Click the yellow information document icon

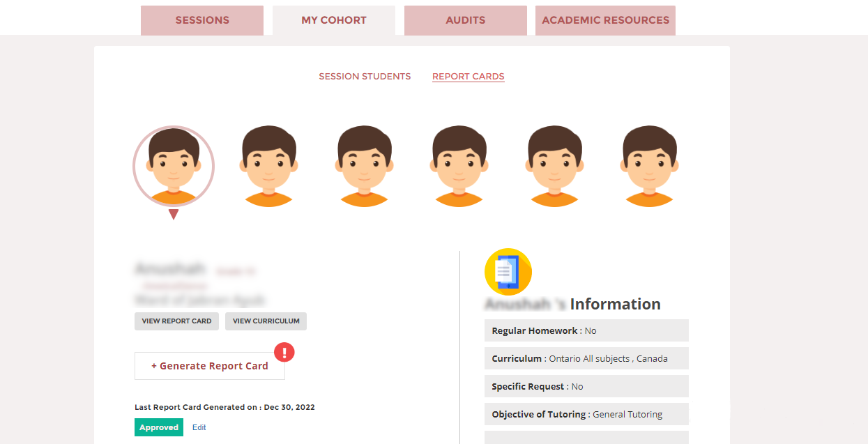[508, 272]
